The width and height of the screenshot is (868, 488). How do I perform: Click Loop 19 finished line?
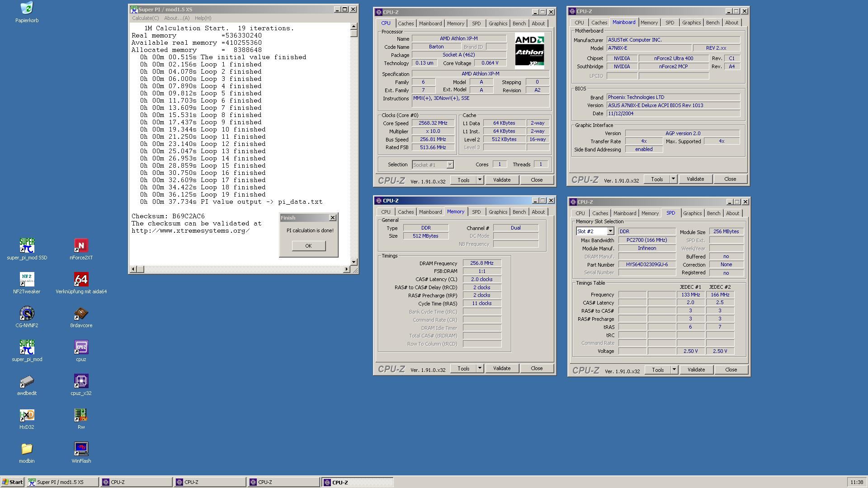tap(203, 194)
